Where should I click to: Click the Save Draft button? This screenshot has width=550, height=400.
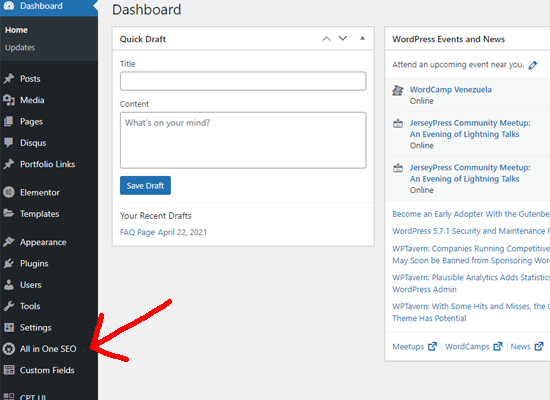coord(145,186)
